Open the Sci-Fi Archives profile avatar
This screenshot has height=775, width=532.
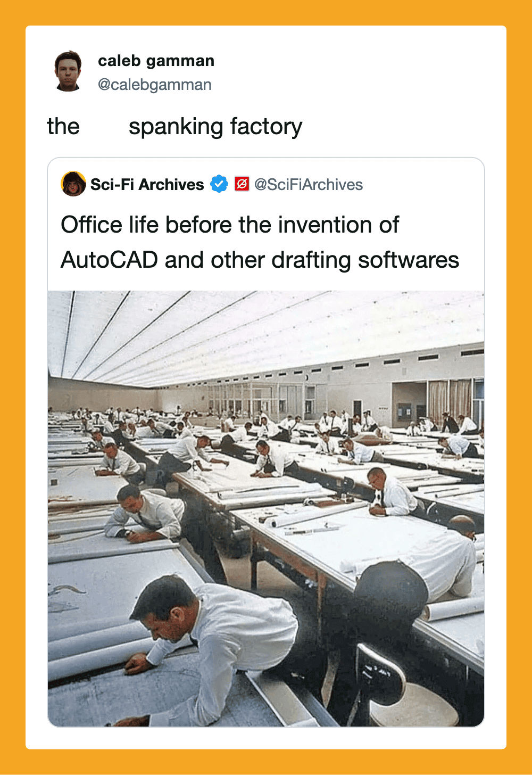(x=73, y=184)
